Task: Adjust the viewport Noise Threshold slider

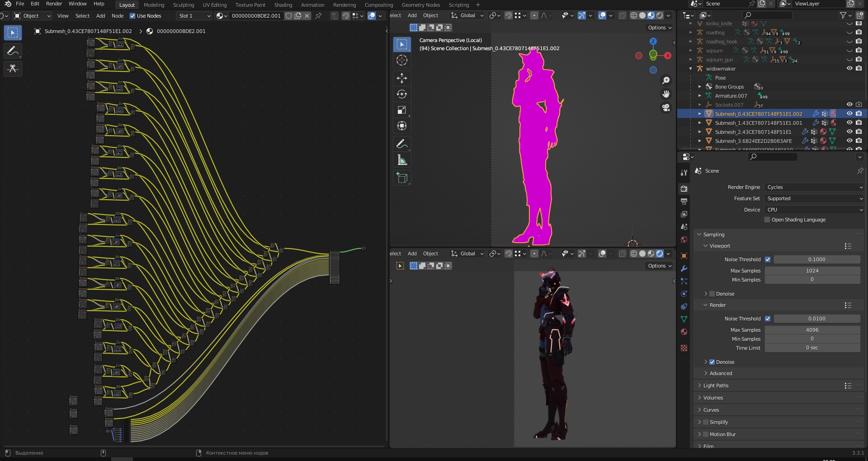Action: [x=816, y=259]
